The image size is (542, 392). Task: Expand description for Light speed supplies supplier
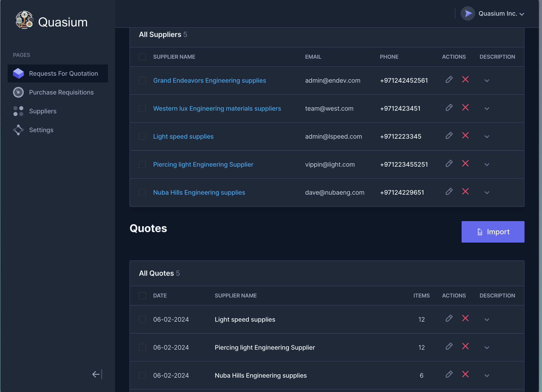[x=487, y=137]
